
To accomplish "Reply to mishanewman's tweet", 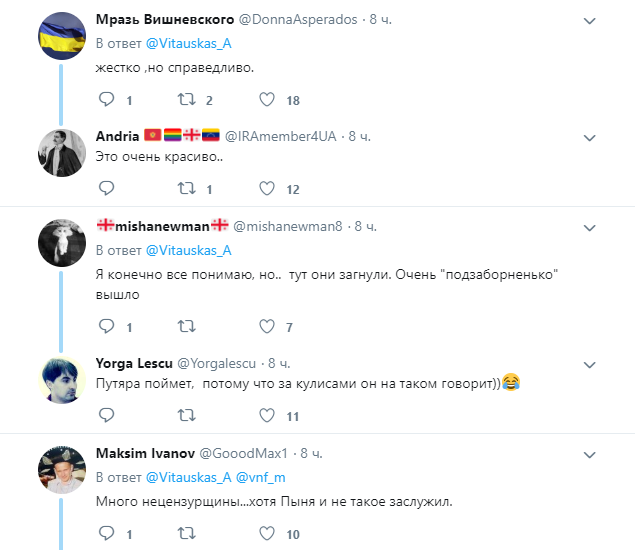I will coord(106,326).
